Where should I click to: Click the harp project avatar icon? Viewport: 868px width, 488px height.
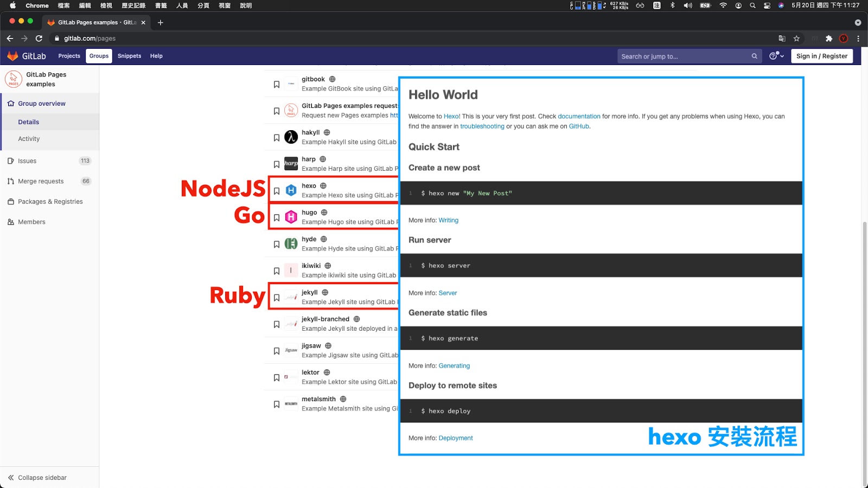point(291,164)
